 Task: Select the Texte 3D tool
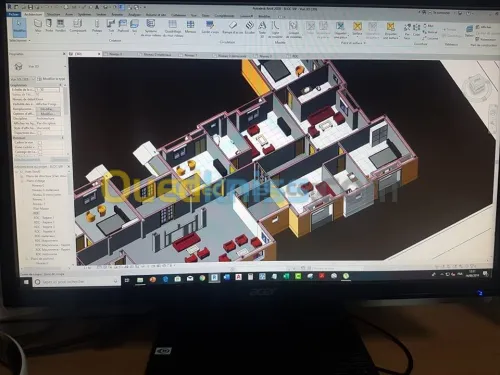pos(262,29)
